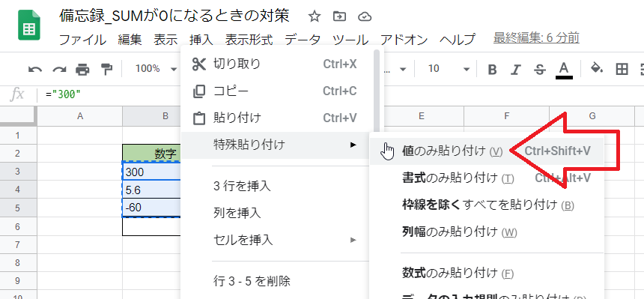The image size is (644, 299).
Task: Select row 4 header
Action: pyautogui.click(x=18, y=190)
